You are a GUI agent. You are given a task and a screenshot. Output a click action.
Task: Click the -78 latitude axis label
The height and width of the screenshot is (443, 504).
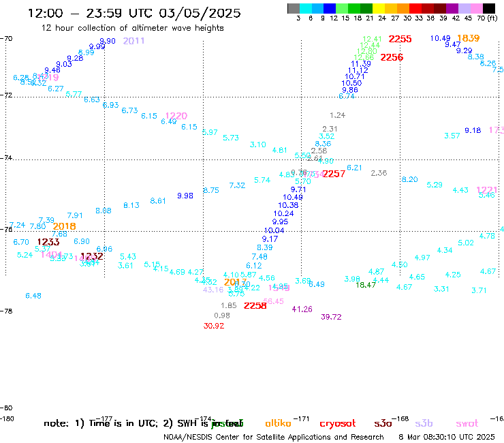click(x=6, y=311)
